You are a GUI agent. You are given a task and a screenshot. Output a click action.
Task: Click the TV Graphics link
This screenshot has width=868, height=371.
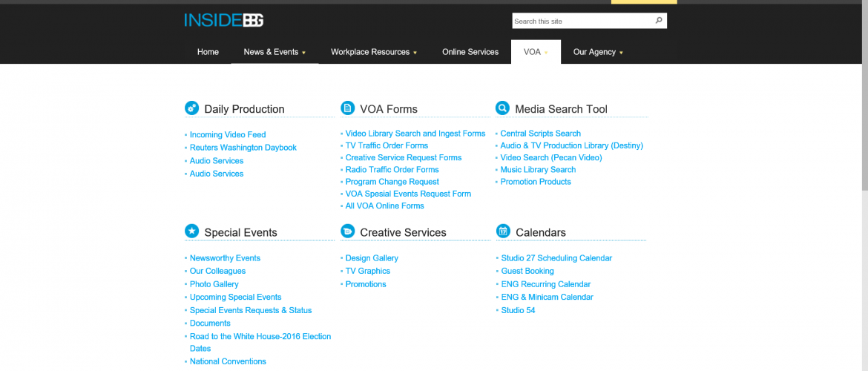click(x=367, y=271)
